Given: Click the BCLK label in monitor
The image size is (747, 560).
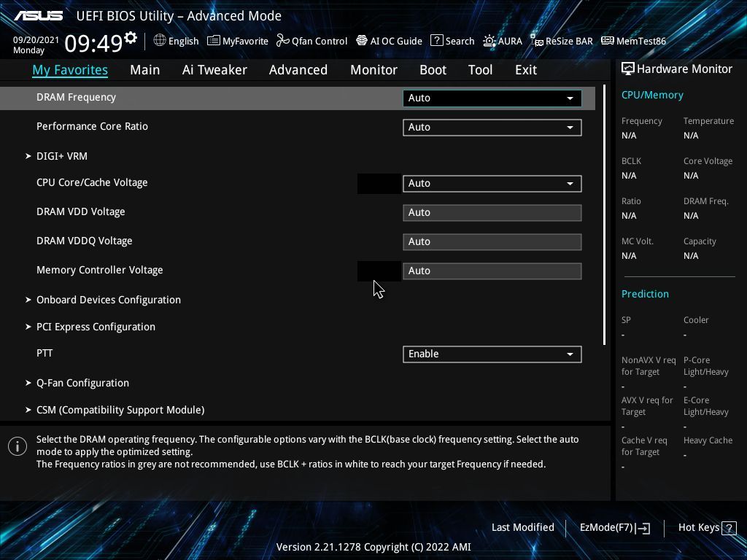Looking at the screenshot, I should tap(631, 161).
